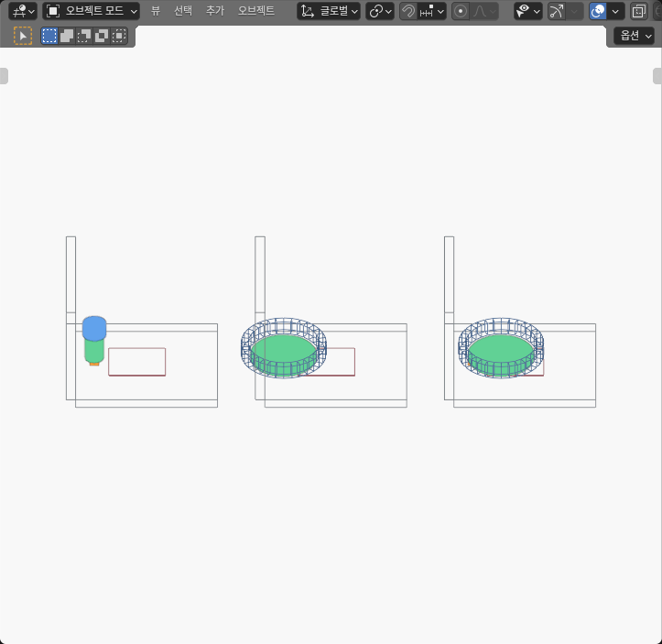Toggle X-ray mode

click(x=639, y=11)
